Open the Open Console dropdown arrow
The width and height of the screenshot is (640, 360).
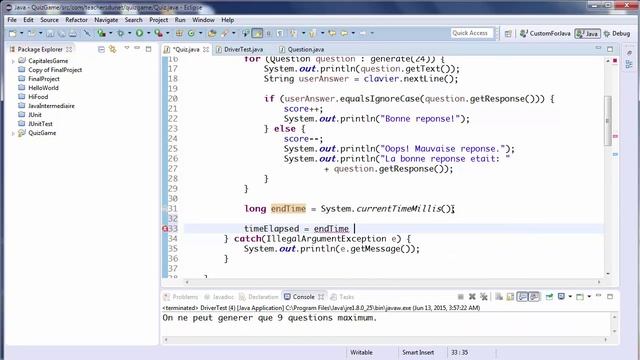click(589, 297)
